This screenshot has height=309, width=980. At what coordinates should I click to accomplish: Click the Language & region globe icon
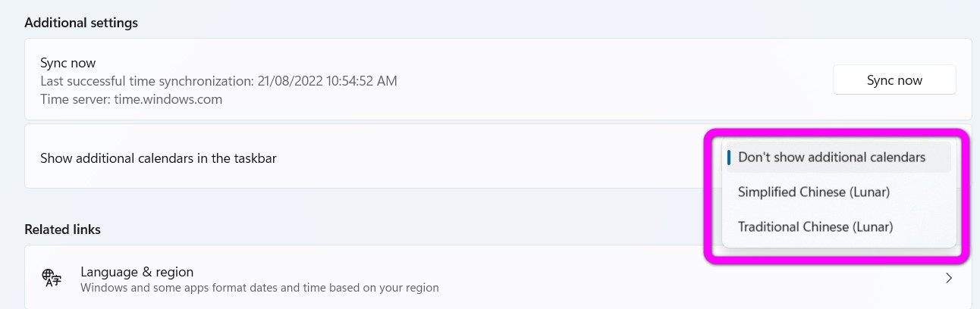point(52,278)
